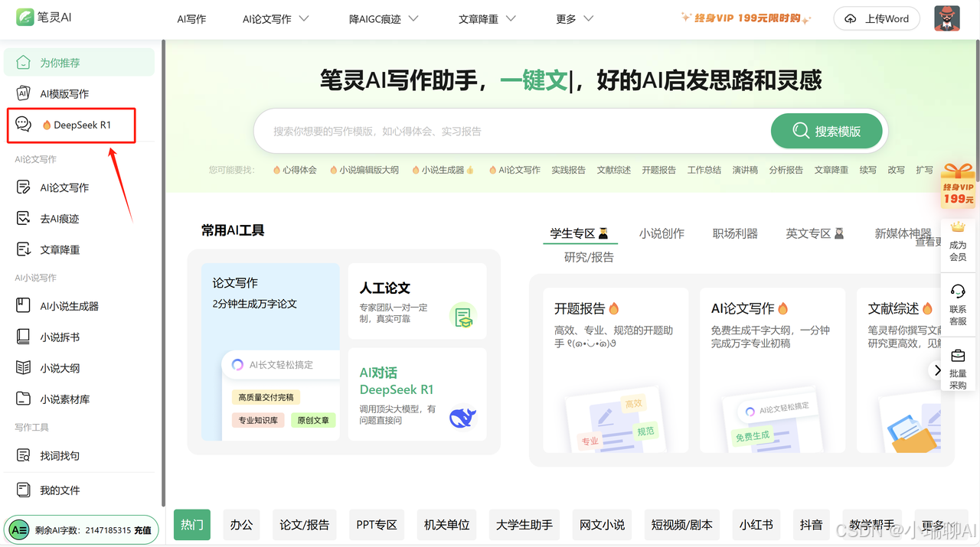Click the DeepSeek whale icon on AI对话 card

tap(462, 418)
